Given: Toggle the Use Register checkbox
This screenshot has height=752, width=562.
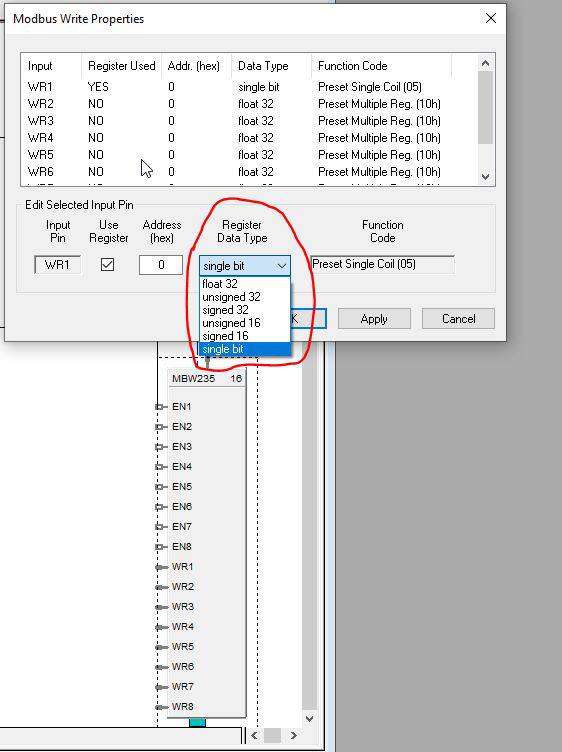Looking at the screenshot, I should click(x=107, y=265).
